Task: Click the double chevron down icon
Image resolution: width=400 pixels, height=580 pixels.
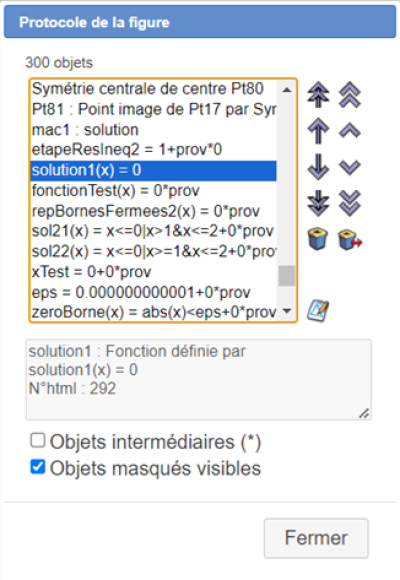Action: coord(350,203)
